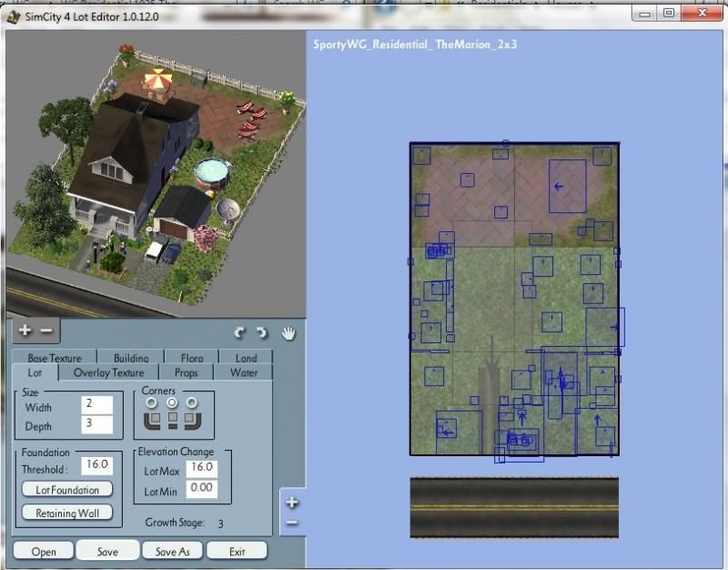Click the Open button
This screenshot has width=728, height=570.
44,551
